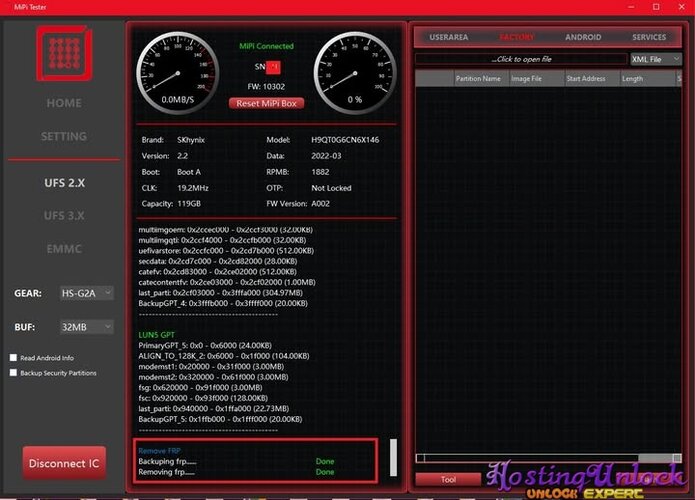Click the 'catefv' log line
Image resolution: width=695 pixels, height=500 pixels.
218,272
